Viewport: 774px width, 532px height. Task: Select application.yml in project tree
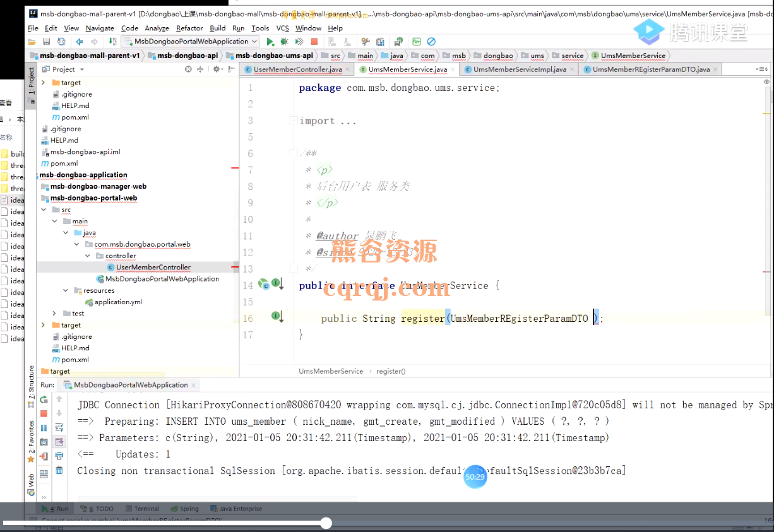(113, 302)
